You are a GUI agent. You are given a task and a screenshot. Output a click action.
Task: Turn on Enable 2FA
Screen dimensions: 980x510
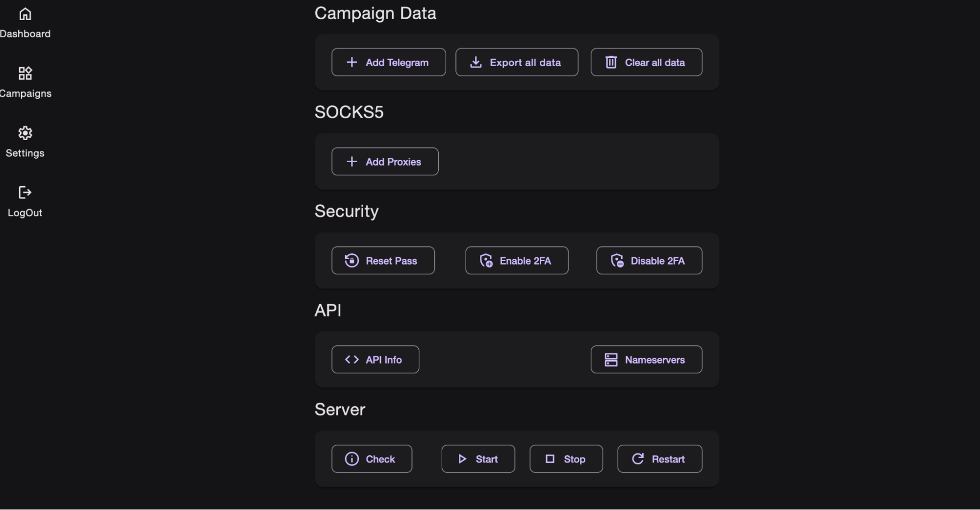517,261
